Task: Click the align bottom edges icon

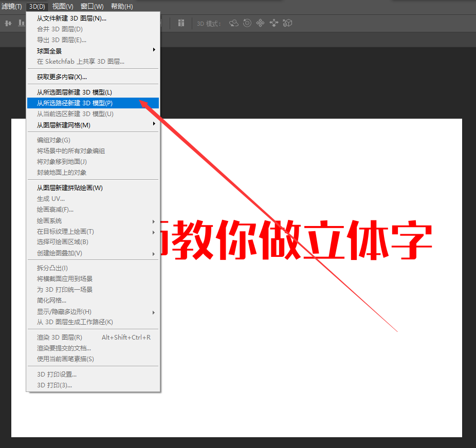Action: click(21, 23)
